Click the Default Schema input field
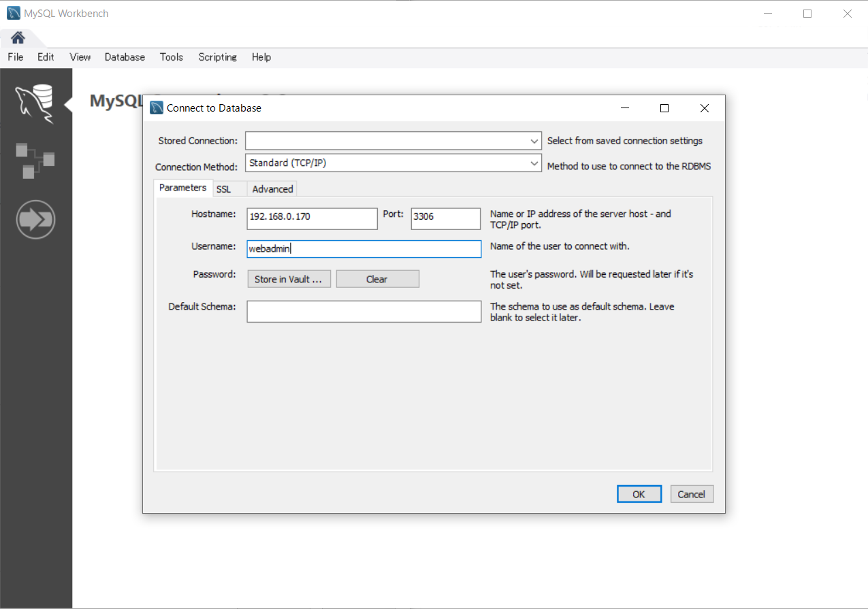Screen dimensions: 868x609 click(x=364, y=312)
